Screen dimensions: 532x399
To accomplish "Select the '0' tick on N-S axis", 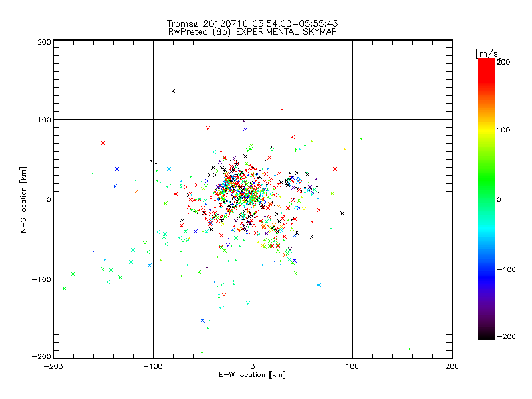I will click(x=49, y=199).
